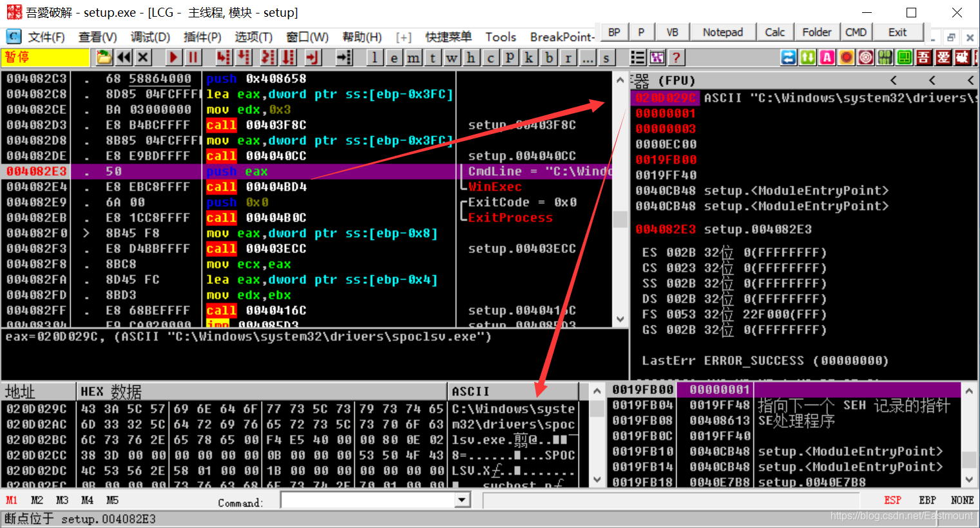Switch dump to M5 memory slot

[x=113, y=500]
